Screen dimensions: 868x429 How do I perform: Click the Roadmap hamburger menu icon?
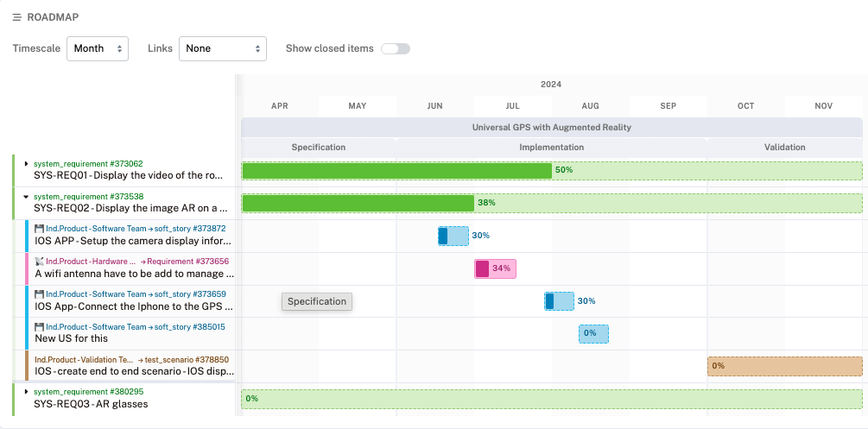17,17
